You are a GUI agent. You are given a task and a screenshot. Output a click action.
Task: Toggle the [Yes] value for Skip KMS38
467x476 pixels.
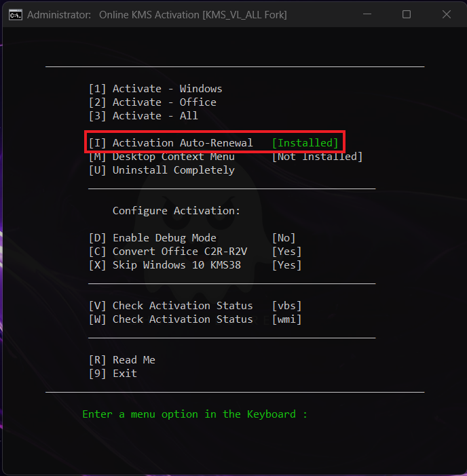[286, 265]
